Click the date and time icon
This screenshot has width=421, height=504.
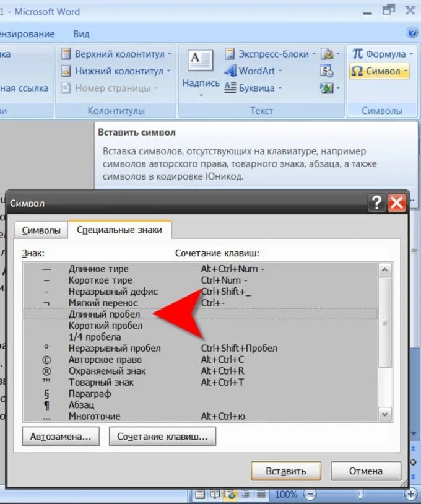click(x=327, y=71)
